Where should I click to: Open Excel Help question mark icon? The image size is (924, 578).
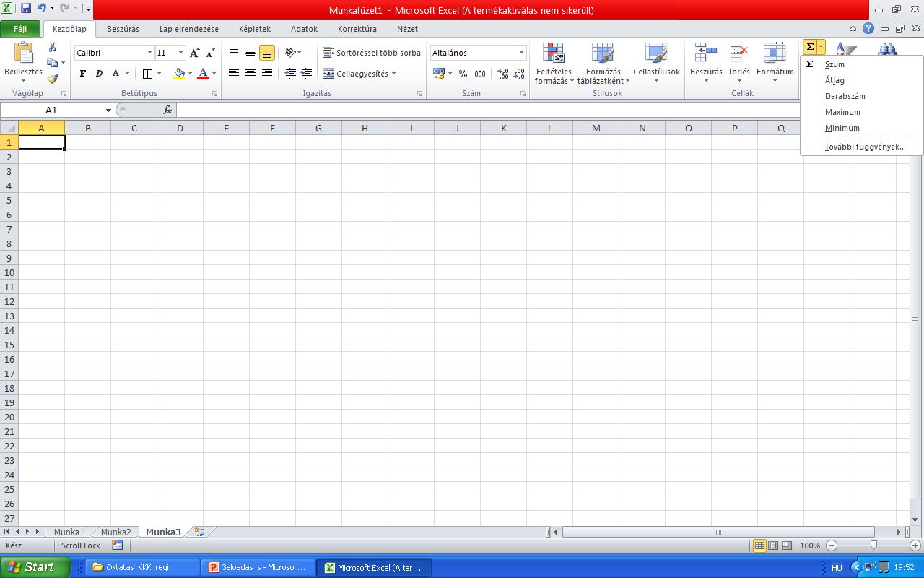point(868,29)
